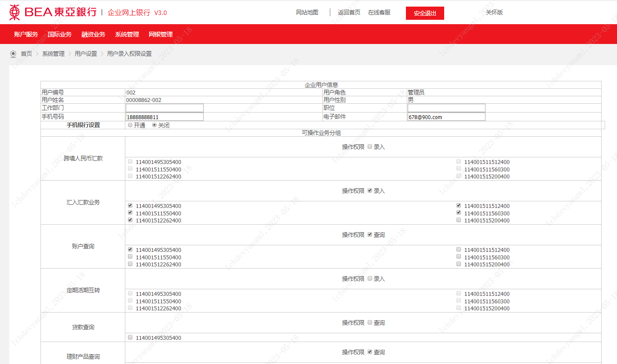Enable 录入 permission for 跨境人民币汇款
This screenshot has width=617, height=364.
tap(370, 146)
